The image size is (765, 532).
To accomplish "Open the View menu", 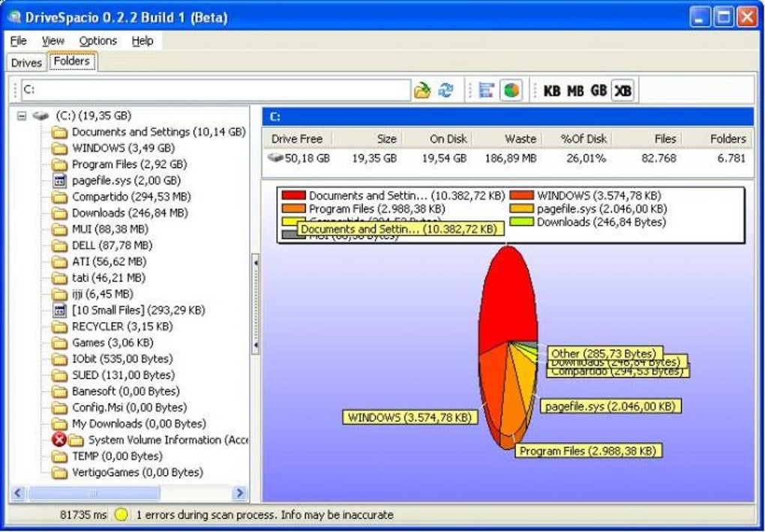I will click(52, 41).
